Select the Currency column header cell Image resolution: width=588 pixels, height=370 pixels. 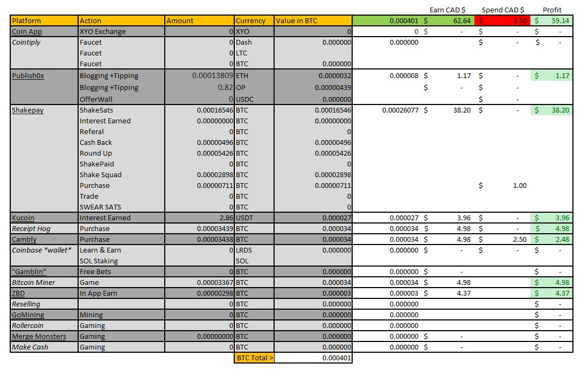coord(254,20)
